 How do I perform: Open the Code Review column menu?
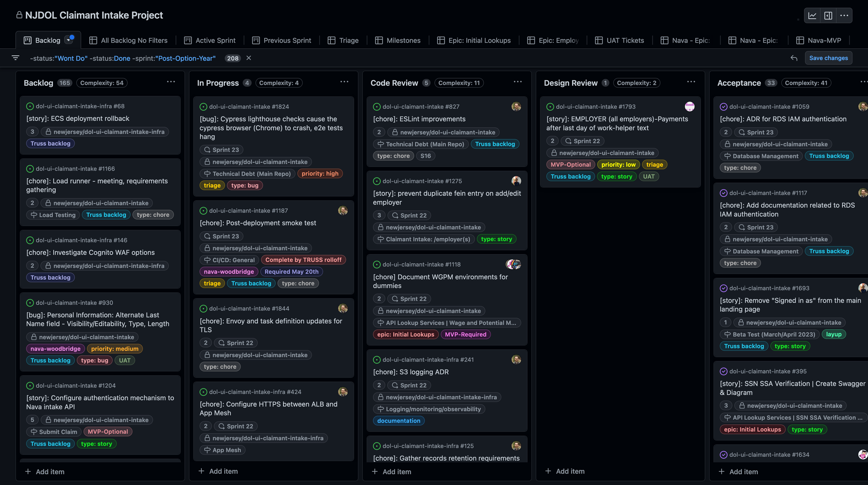[x=517, y=82]
